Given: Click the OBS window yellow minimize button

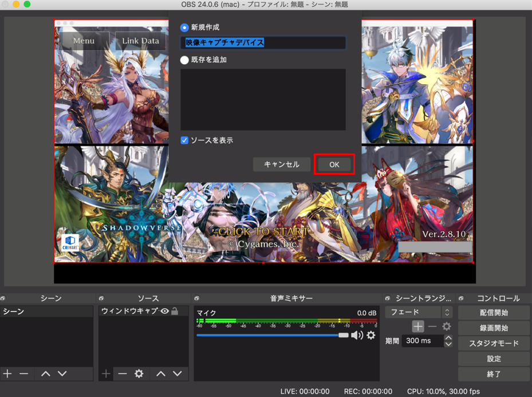Looking at the screenshot, I should [x=16, y=4].
